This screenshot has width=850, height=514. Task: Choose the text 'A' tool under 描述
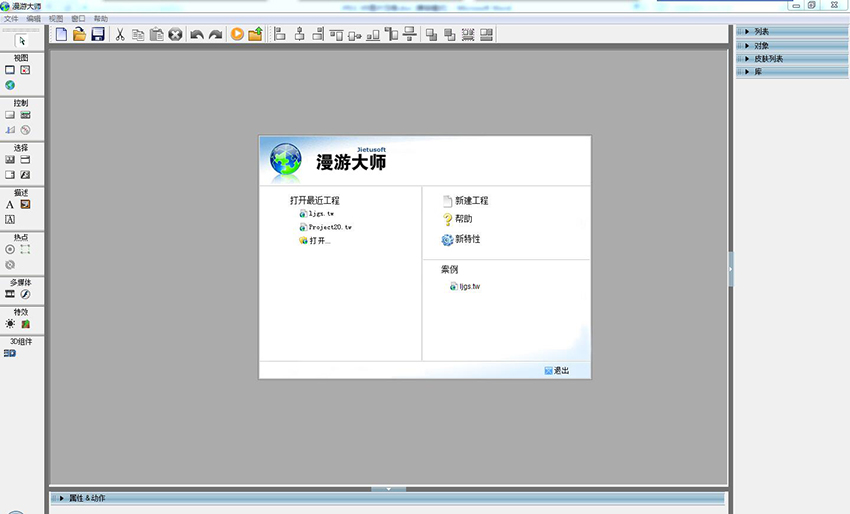coord(10,205)
